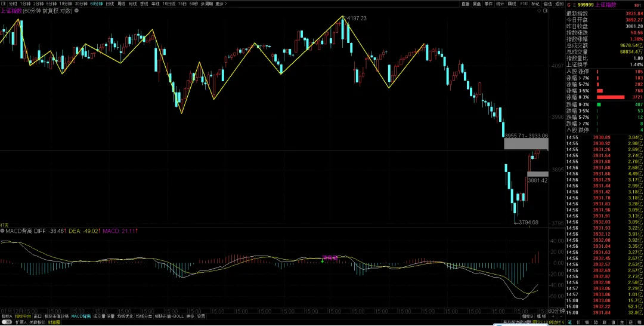Open the 财富圈 tab

click(x=54, y=322)
